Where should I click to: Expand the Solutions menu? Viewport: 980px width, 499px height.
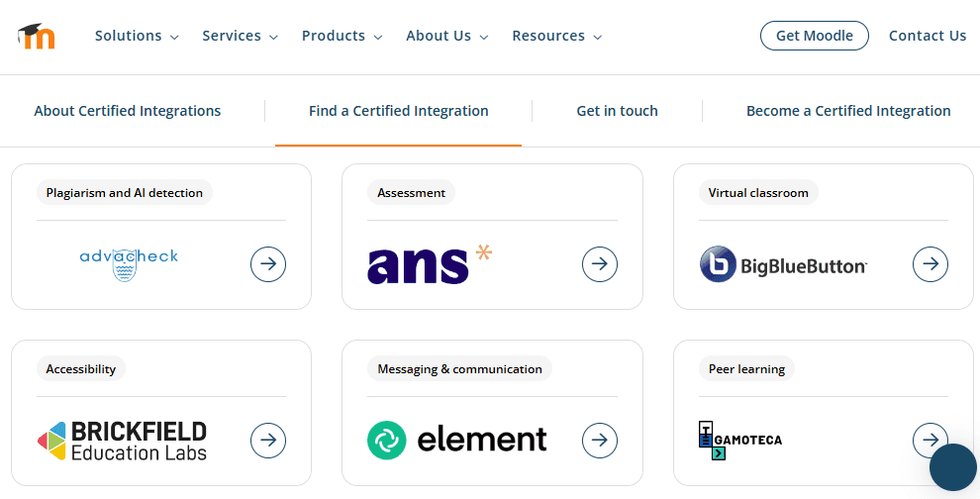pyautogui.click(x=137, y=37)
